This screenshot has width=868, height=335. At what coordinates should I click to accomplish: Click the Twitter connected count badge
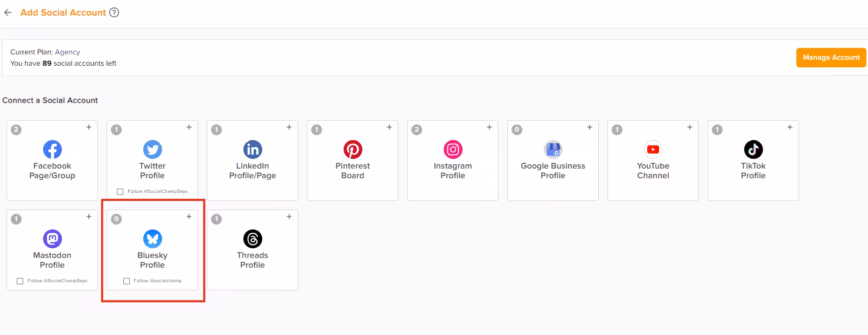click(x=116, y=130)
